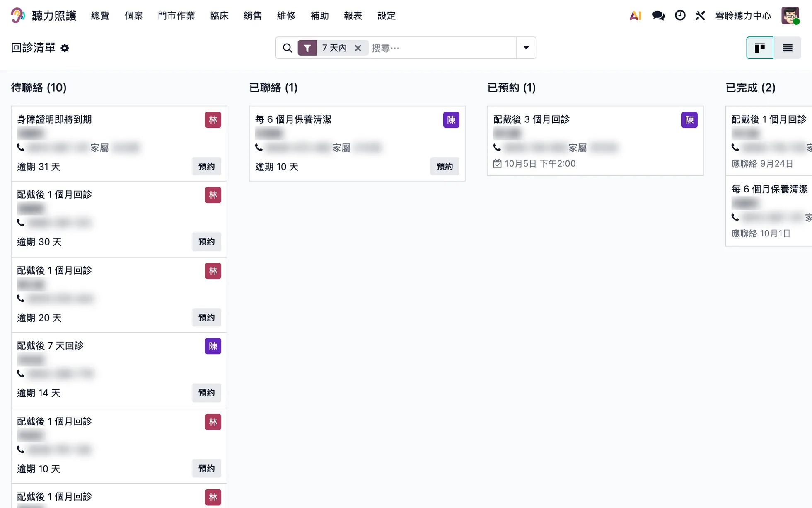Click 陳 badge on 配戴後 3 個月回診 card
Screen dimensions: 812x508
click(x=689, y=120)
